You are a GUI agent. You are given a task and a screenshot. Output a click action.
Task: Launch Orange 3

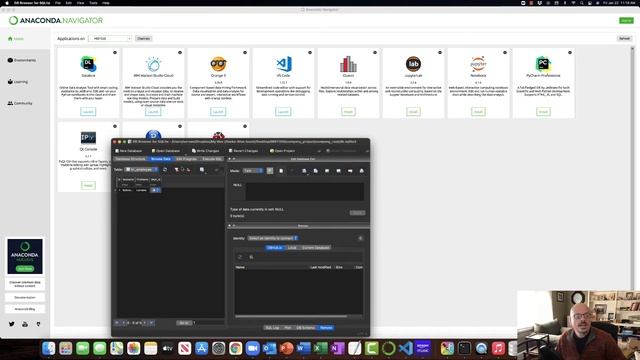tap(218, 111)
